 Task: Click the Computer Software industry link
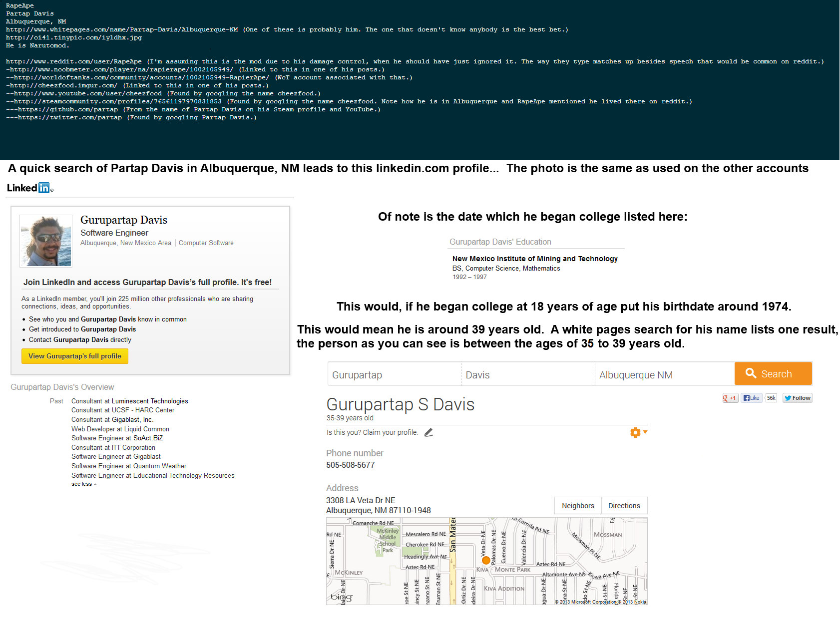click(x=206, y=243)
